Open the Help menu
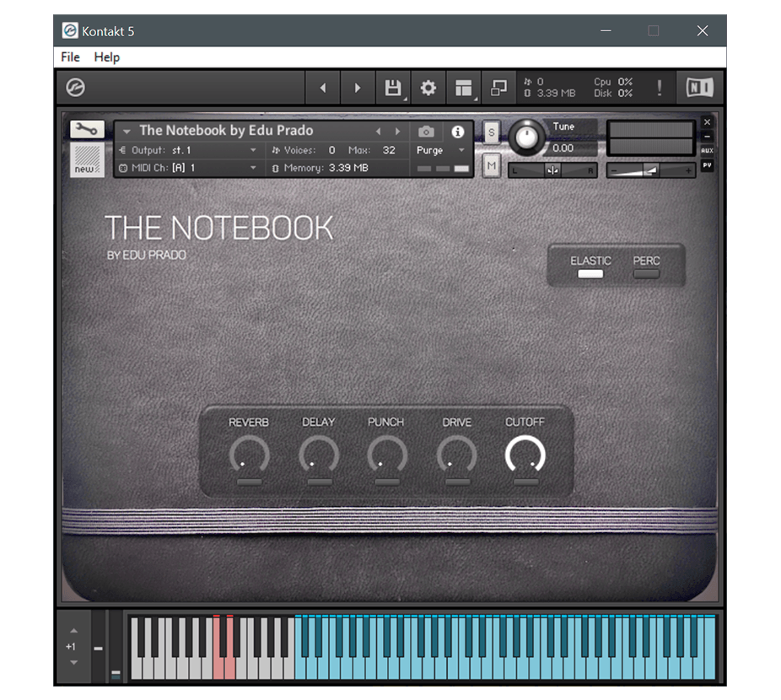This screenshot has height=700, width=781. point(107,57)
